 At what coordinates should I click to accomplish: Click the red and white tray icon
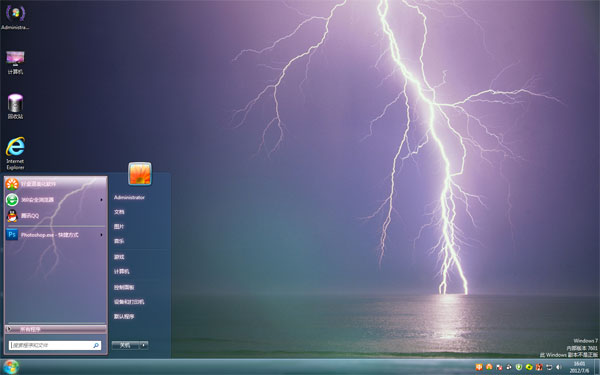tap(539, 367)
